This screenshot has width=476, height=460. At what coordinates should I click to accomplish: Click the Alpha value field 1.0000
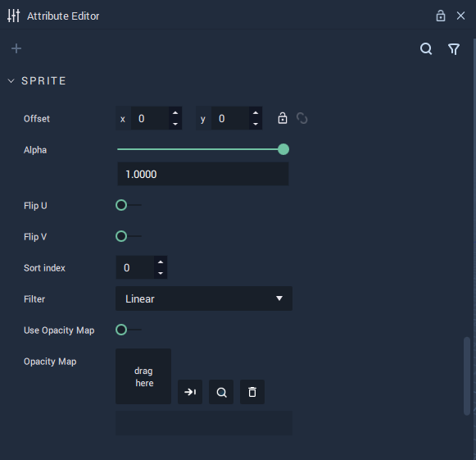[x=203, y=174]
